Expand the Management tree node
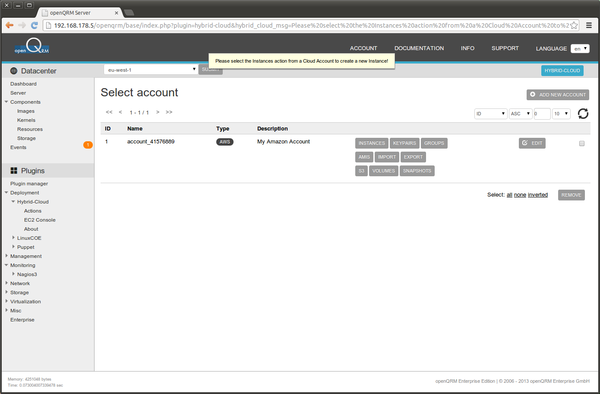Viewport: 600px width, 394px height. 7,256
